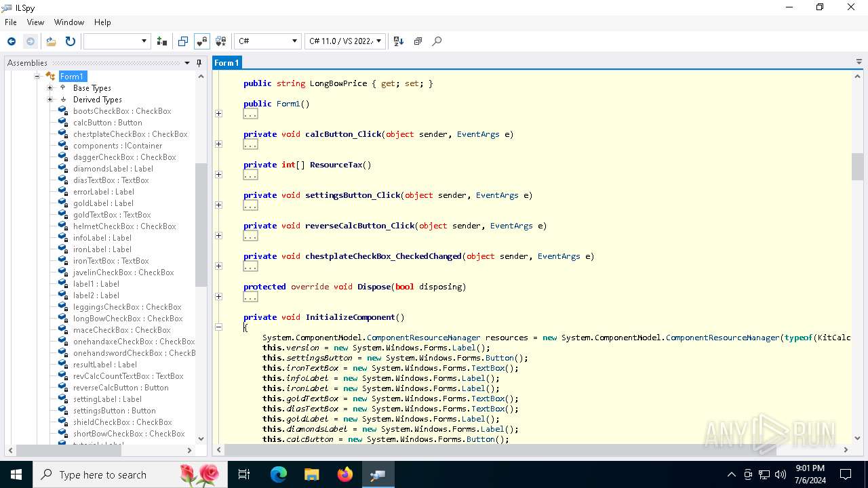The width and height of the screenshot is (868, 488).
Task: Open the assembly list combo box
Action: click(x=116, y=41)
